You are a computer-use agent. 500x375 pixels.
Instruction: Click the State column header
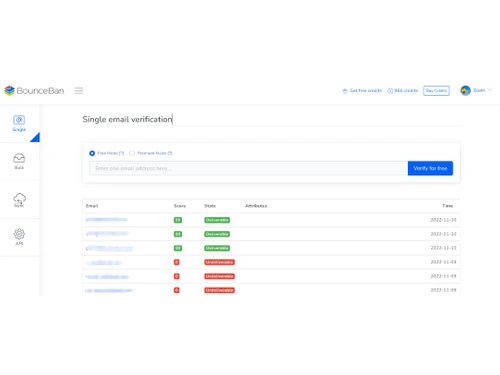(x=210, y=206)
